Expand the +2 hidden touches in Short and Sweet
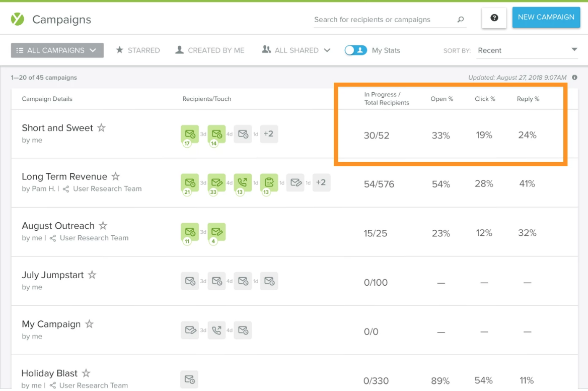The height and width of the screenshot is (391, 588). [x=269, y=134]
